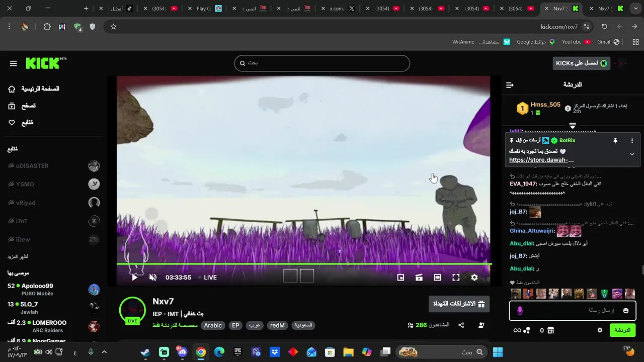Image resolution: width=644 pixels, height=362 pixels.
Task: Select the السعودية tag
Action: point(303,325)
